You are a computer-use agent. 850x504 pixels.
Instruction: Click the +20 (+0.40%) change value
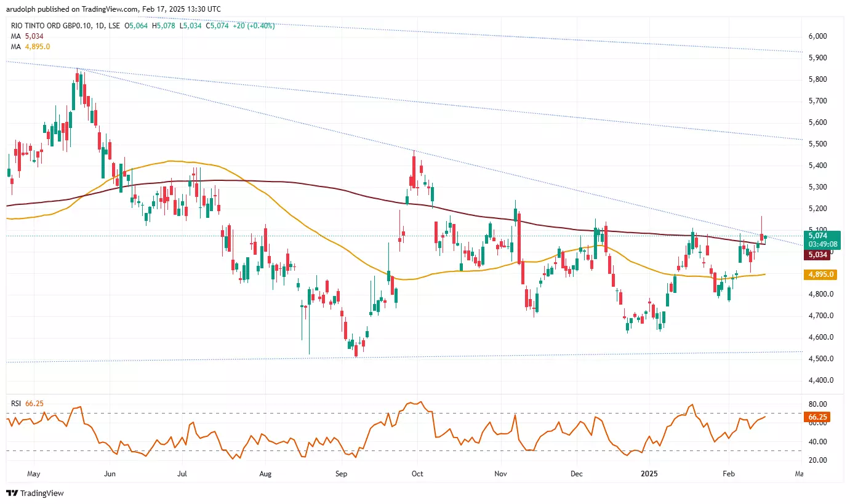click(x=254, y=26)
